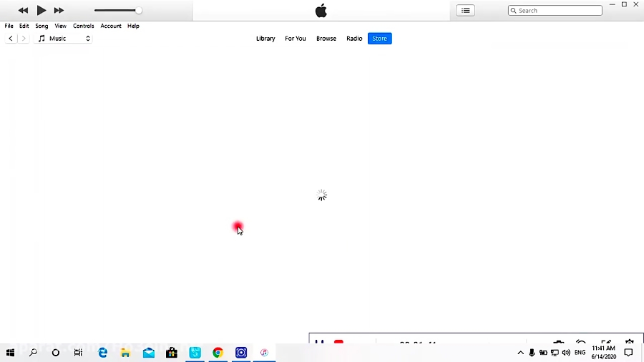Open the Up Next list icon
Viewport: 644px width, 362px height.
(x=466, y=11)
